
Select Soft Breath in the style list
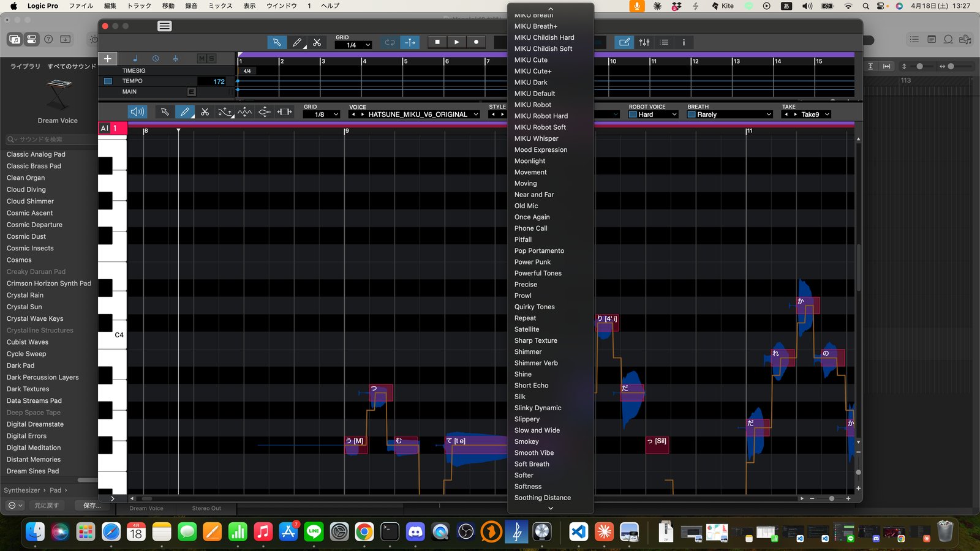532,464
